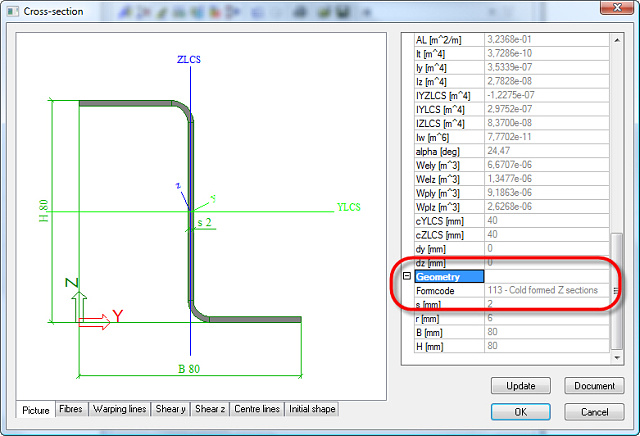The width and height of the screenshot is (640, 436).
Task: Click the Formcode value field
Action: pos(547,290)
